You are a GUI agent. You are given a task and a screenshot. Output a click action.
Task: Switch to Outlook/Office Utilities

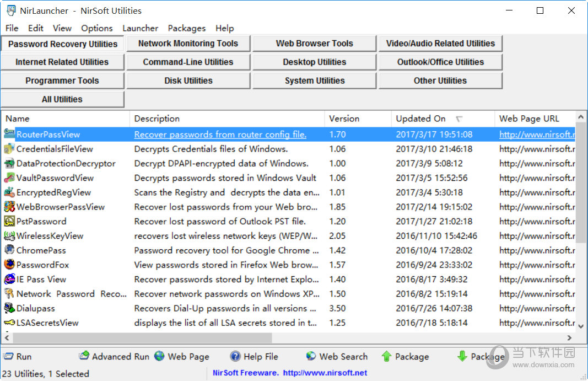pos(441,62)
